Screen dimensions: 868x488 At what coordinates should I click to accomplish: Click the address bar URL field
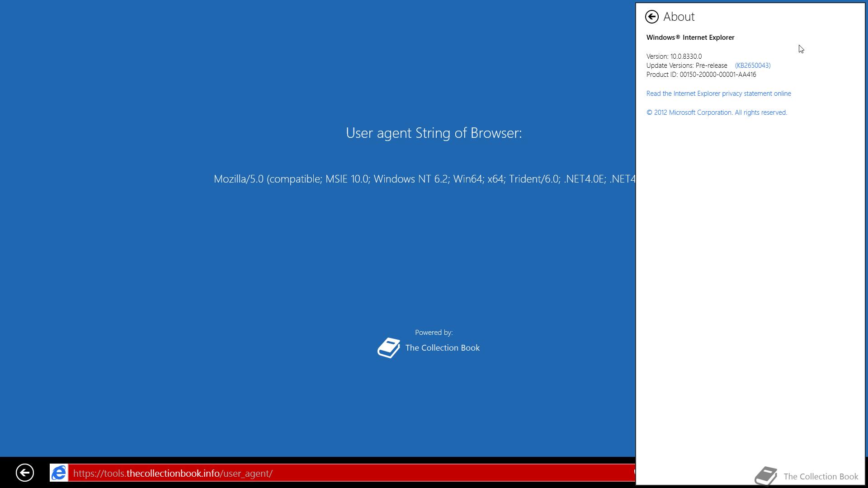pyautogui.click(x=352, y=473)
